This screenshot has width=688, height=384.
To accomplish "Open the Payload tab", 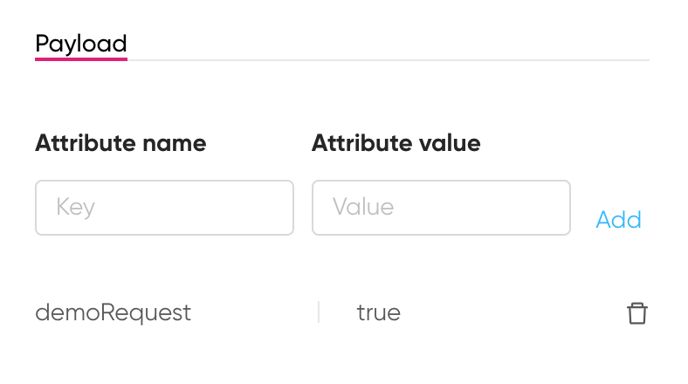I will [81, 44].
